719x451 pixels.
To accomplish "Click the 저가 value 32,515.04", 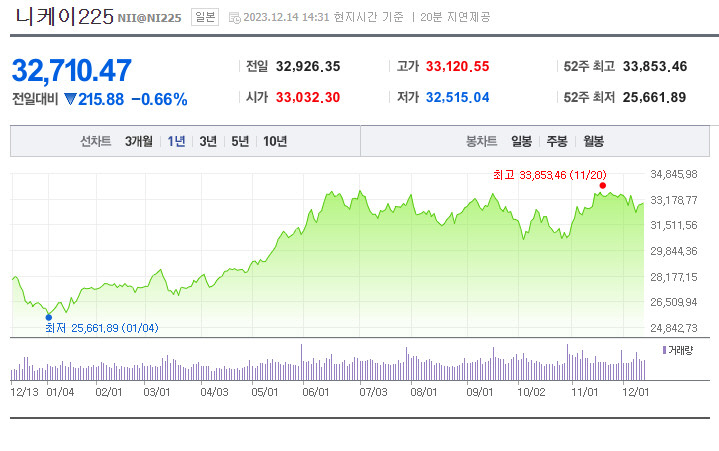I will point(458,98).
